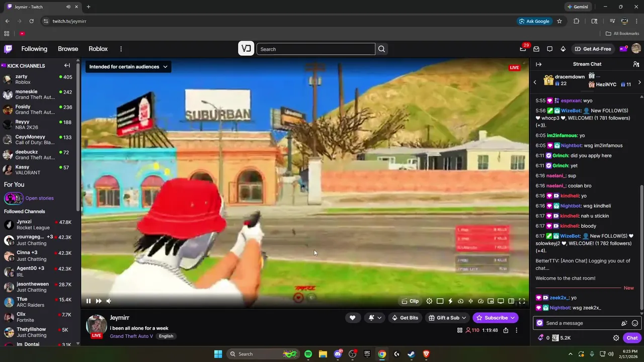Open the Browse tab
This screenshot has width=644, height=362.
coord(68,49)
